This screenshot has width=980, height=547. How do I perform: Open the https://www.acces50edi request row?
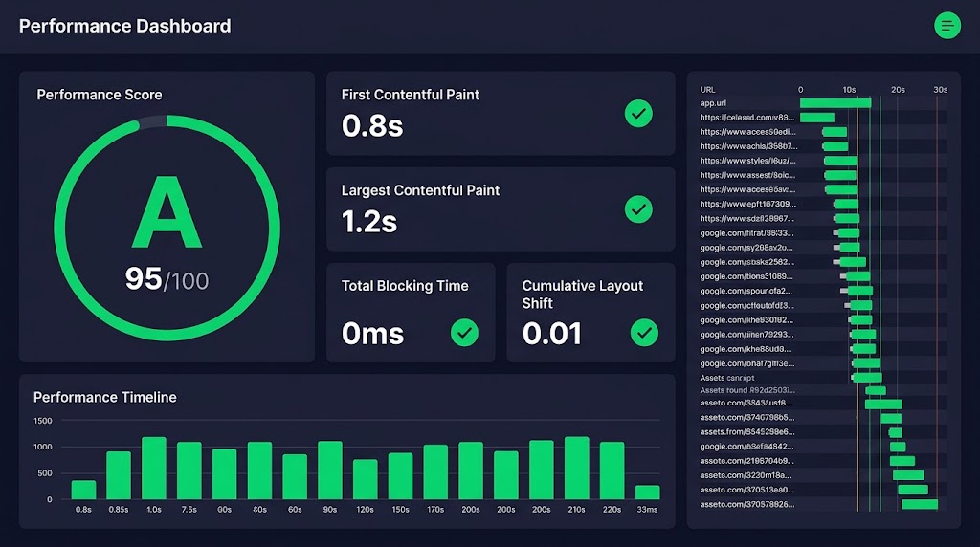click(x=823, y=132)
